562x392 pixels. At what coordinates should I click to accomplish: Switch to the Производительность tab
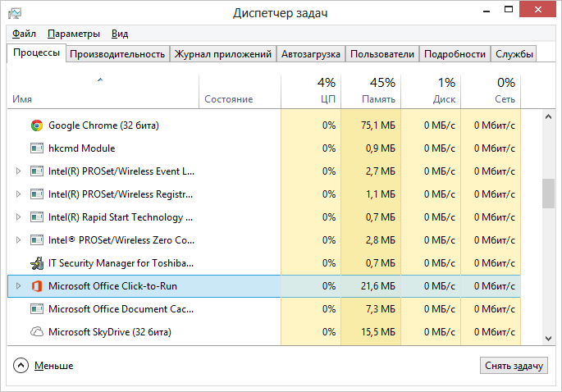tap(117, 54)
